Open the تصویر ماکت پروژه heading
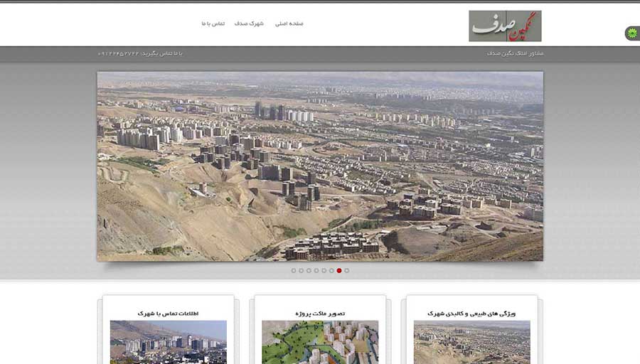Viewport: 640px width, 364px height. point(320,313)
